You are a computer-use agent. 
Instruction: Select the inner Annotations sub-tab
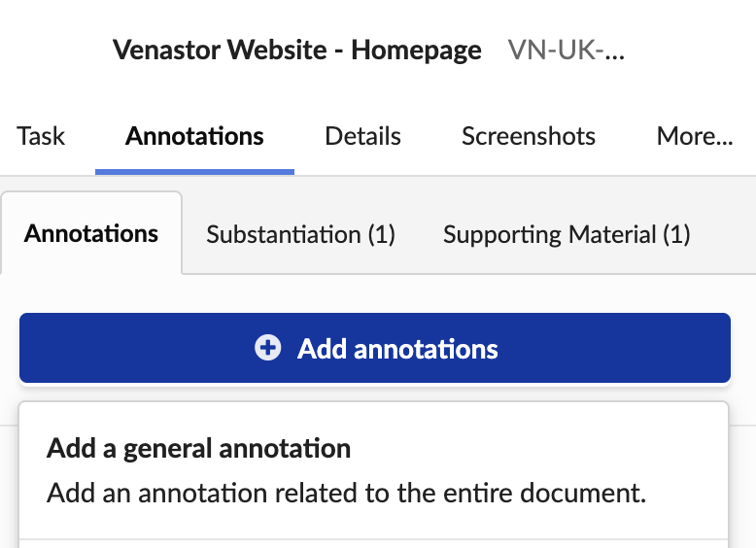coord(91,233)
